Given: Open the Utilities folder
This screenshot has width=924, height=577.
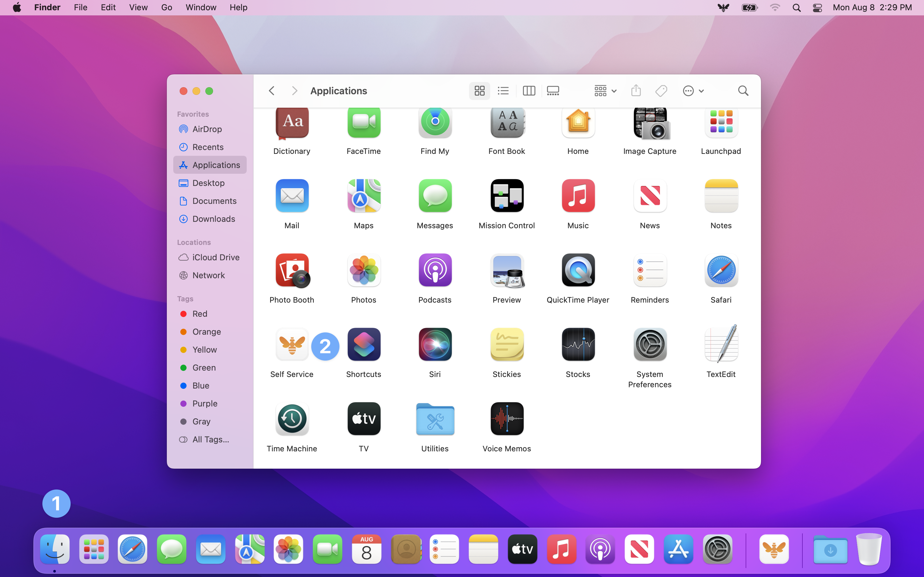Looking at the screenshot, I should coord(435,419).
